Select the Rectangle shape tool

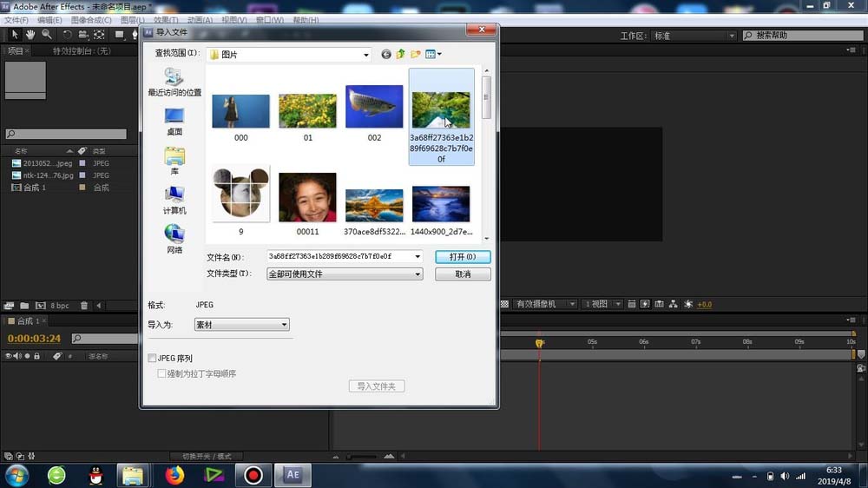click(x=119, y=35)
